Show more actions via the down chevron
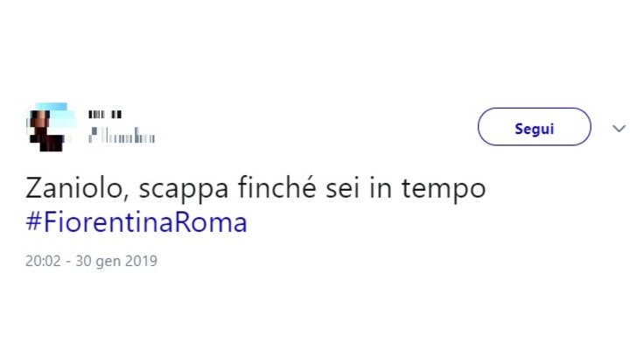Viewport: 644px width, 358px height. tap(619, 129)
